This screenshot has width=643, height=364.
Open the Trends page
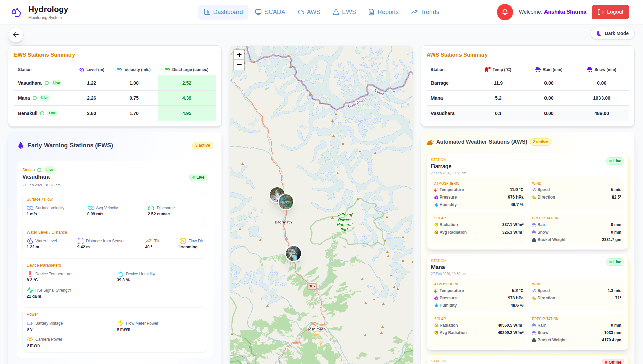425,12
